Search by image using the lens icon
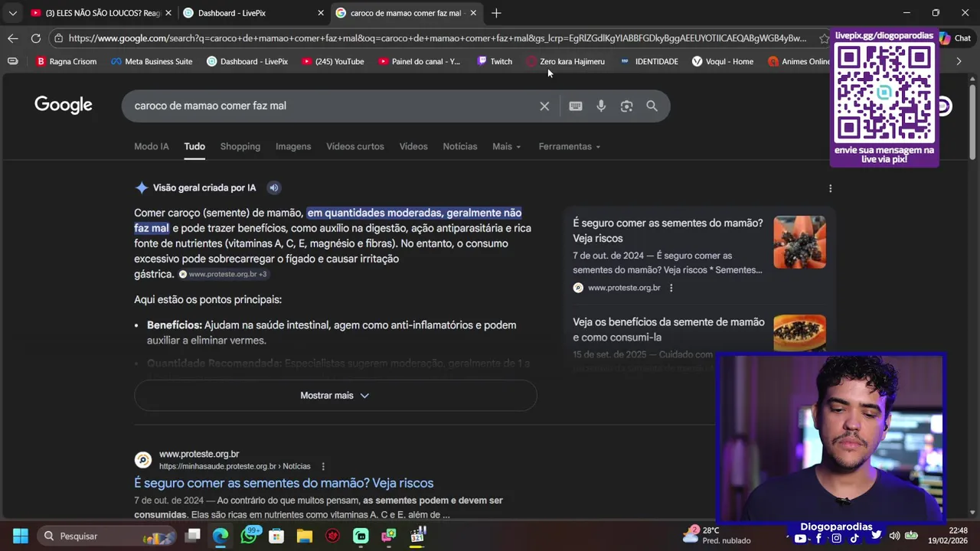Viewport: 980px width, 551px height. 626,106
